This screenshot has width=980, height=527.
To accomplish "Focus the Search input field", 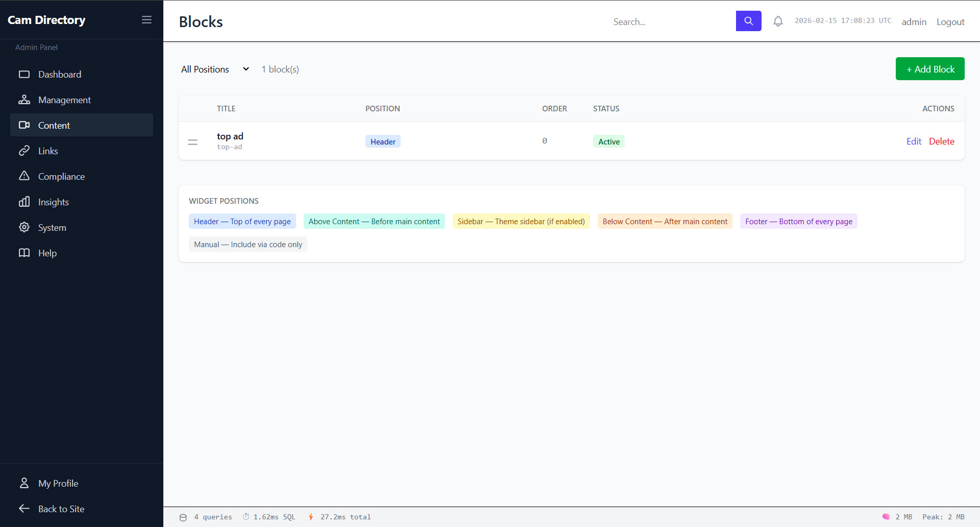I will click(671, 21).
